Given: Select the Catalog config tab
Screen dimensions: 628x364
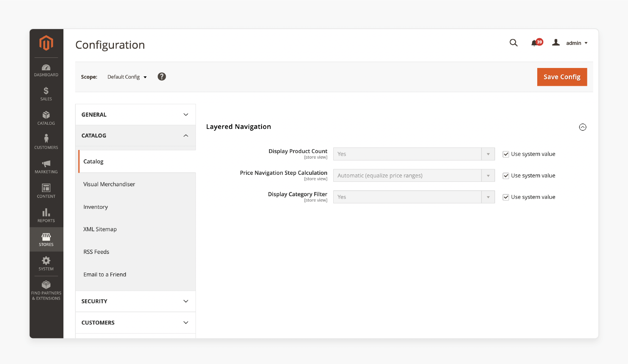Looking at the screenshot, I should pyautogui.click(x=137, y=162).
